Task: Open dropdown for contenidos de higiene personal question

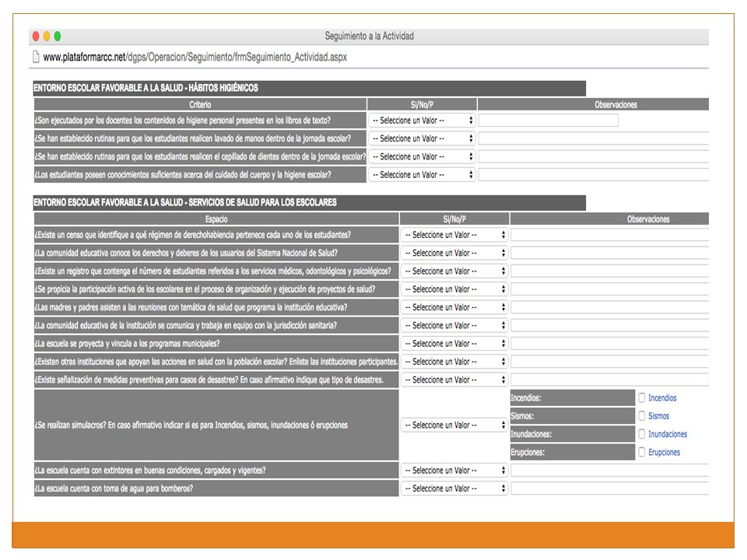Action: click(422, 121)
